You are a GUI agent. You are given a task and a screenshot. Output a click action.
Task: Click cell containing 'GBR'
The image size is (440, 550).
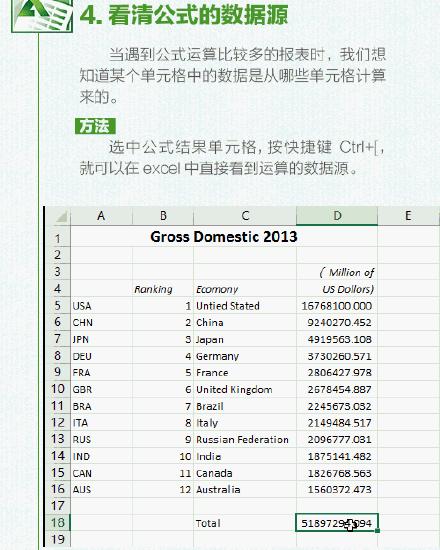pyautogui.click(x=101, y=389)
